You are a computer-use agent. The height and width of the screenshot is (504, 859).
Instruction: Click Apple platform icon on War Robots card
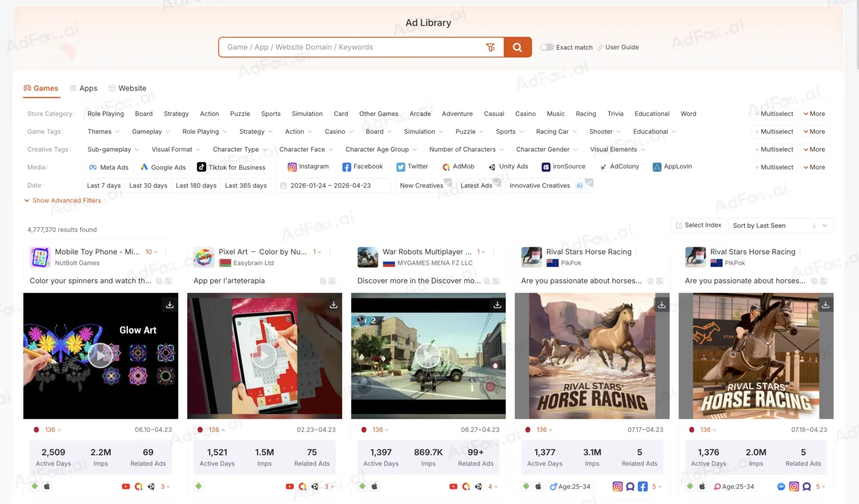click(375, 487)
